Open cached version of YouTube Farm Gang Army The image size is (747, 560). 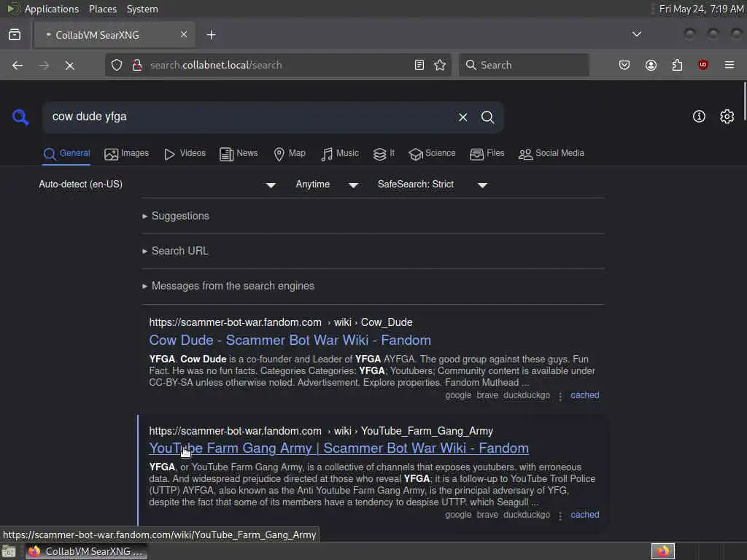(584, 515)
